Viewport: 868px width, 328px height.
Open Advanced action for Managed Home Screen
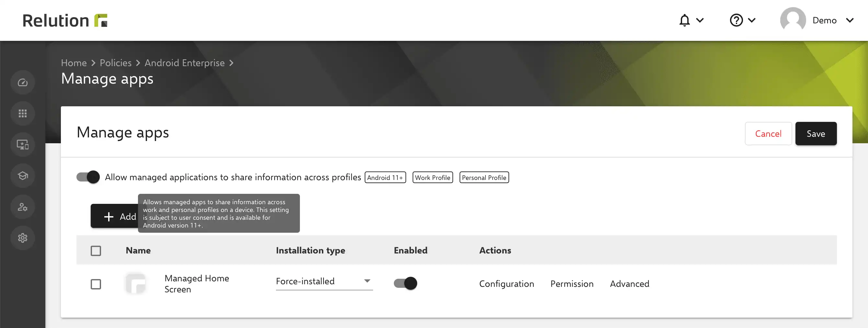(629, 284)
